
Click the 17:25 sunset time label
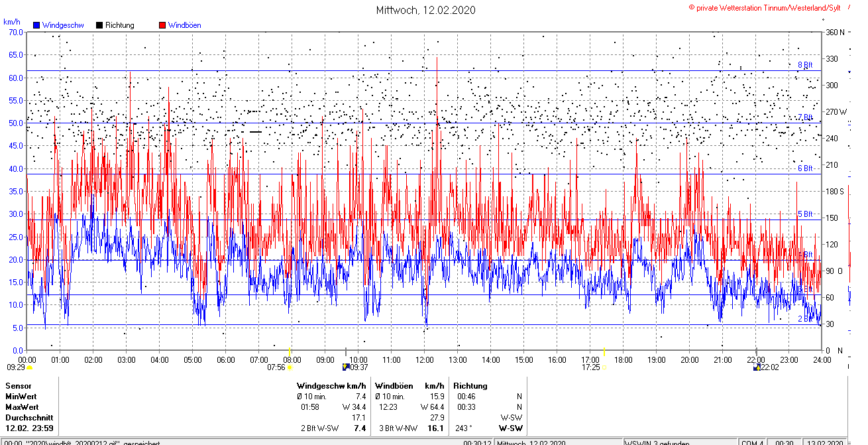591,366
